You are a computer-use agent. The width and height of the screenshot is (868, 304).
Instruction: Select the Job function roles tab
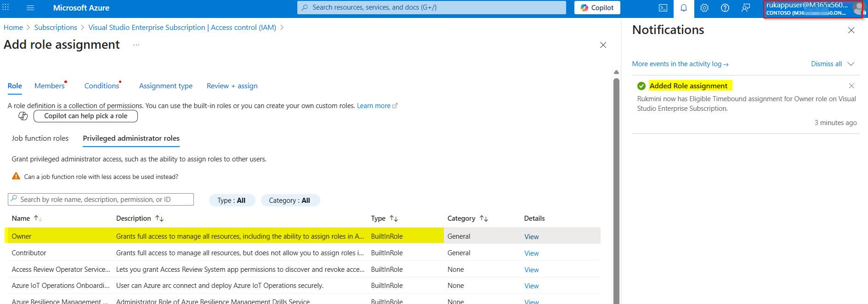[x=40, y=138]
